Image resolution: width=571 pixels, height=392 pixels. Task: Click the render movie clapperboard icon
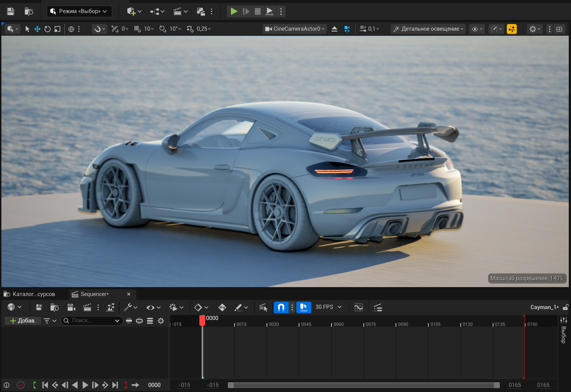click(x=87, y=307)
